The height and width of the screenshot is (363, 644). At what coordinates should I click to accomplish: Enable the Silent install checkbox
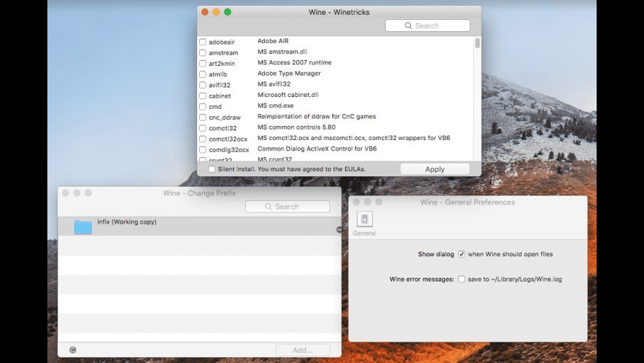click(x=212, y=169)
